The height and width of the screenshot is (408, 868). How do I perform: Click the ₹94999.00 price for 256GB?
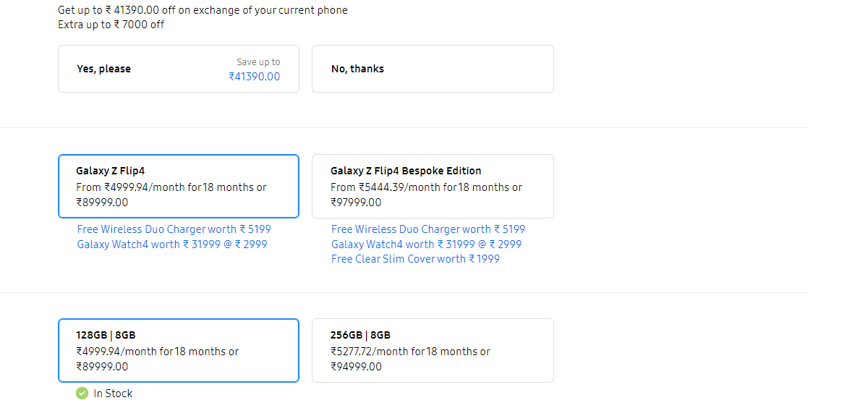(356, 367)
